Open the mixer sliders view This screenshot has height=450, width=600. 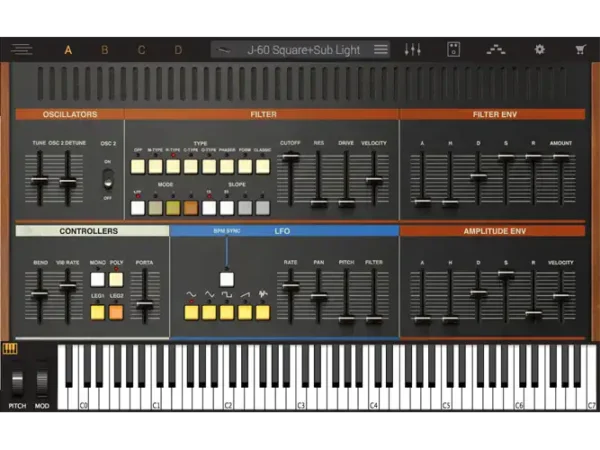[413, 50]
